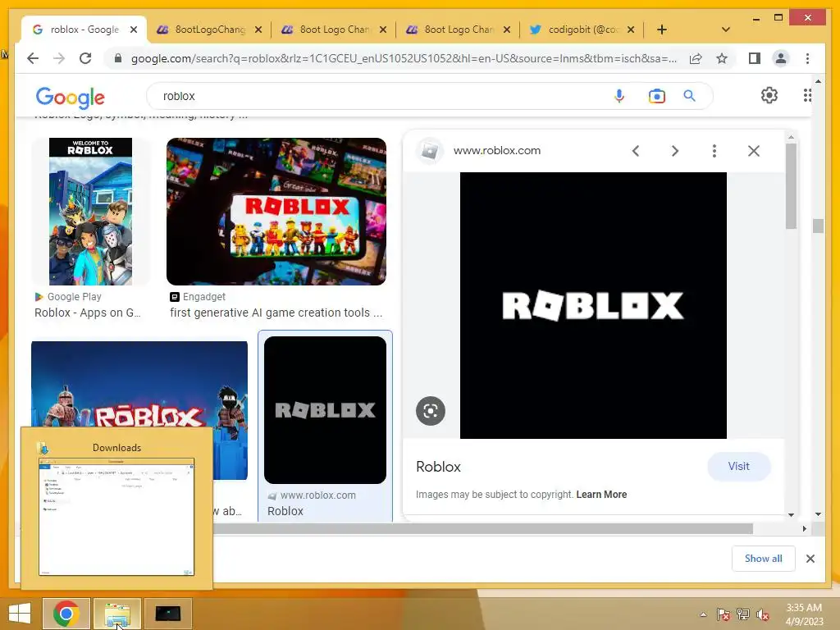The width and height of the screenshot is (840, 630).
Task: Open the Engadget Roblox phone image
Action: (276, 212)
